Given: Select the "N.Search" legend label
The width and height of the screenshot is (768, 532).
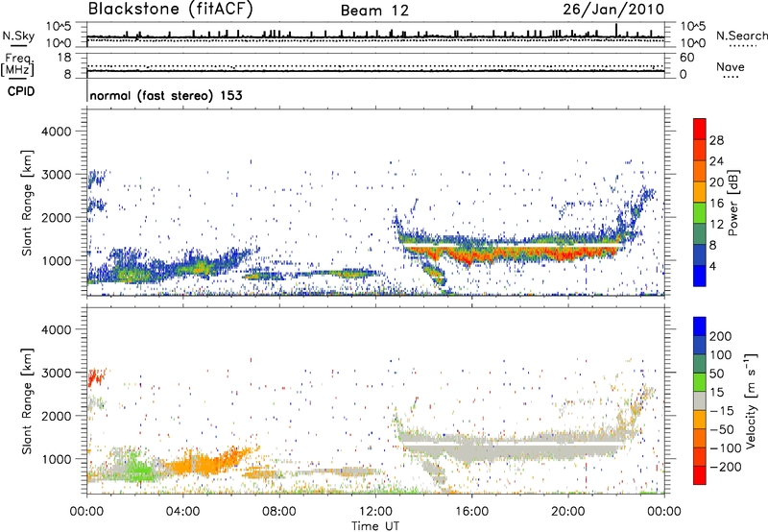Looking at the screenshot, I should click(x=741, y=36).
